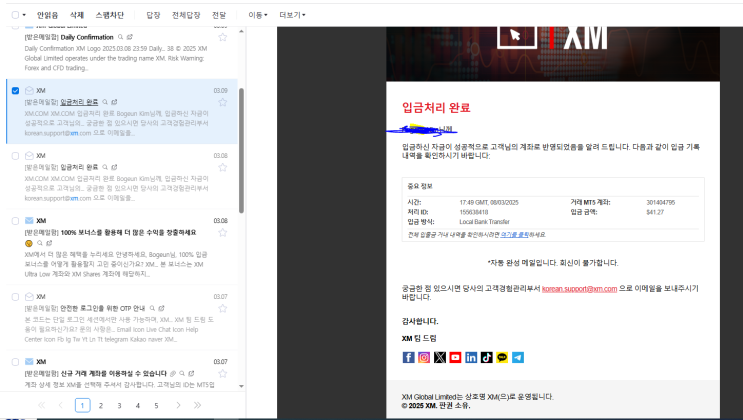The image size is (743, 420).
Task: Open the 100% 보너스를 활용해 email subject
Action: [128, 232]
